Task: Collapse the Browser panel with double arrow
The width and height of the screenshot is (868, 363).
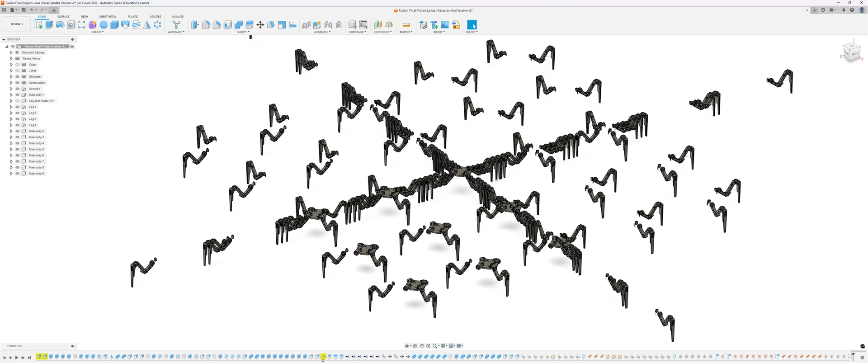Action: pyautogui.click(x=4, y=39)
